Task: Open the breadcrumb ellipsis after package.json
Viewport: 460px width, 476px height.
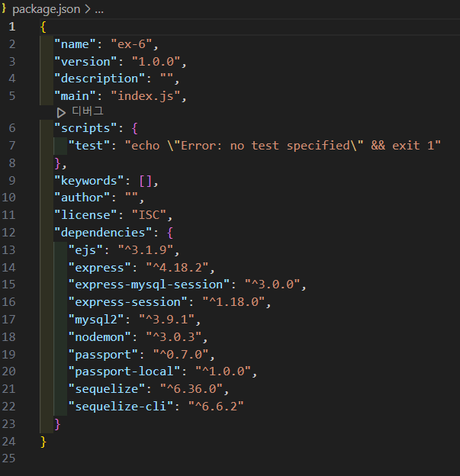Action: (x=99, y=10)
